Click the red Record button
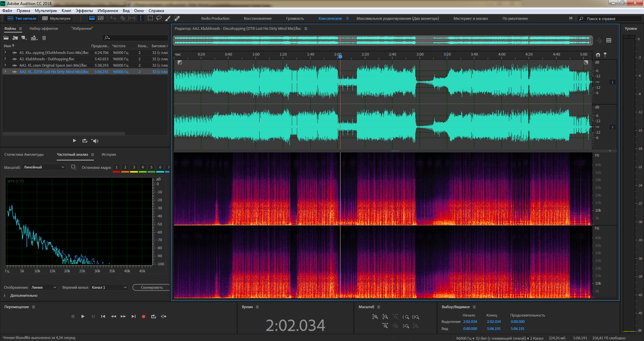644x341 pixels. point(144,316)
